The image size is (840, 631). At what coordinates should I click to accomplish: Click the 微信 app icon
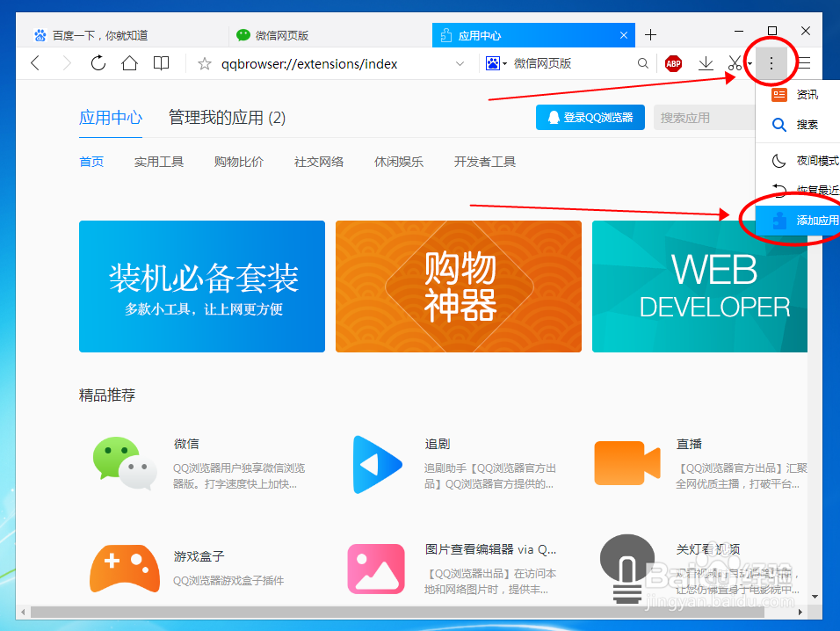coord(125,463)
